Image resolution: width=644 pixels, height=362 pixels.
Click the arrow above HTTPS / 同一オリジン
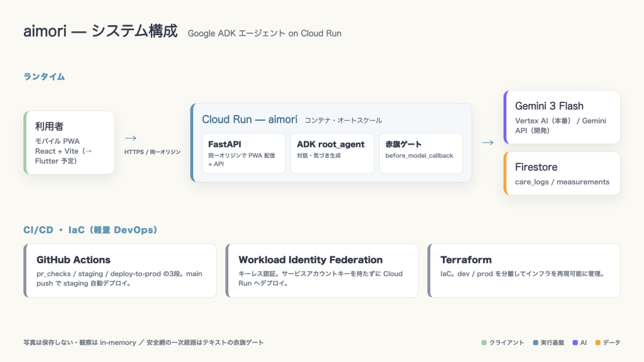(131, 138)
